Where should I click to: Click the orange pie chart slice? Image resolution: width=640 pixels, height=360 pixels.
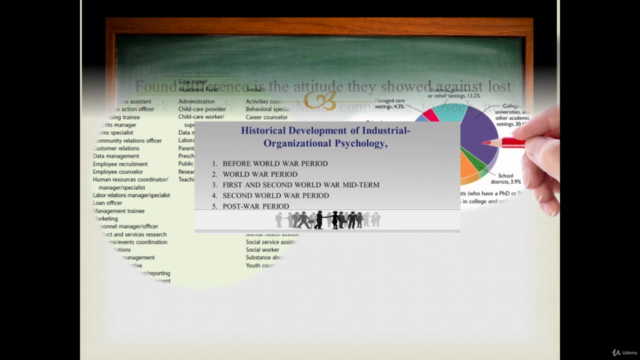[468, 166]
